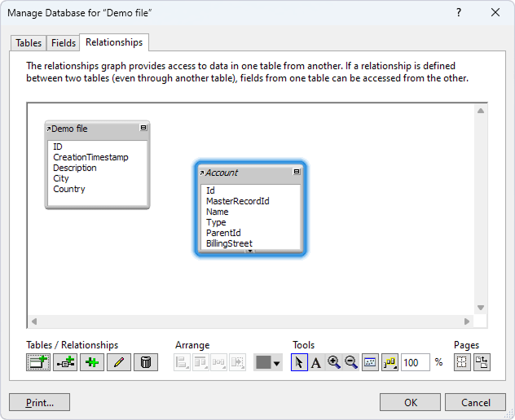515x420 pixels.
Task: Select the arrow pointer Selection tool
Action: pyautogui.click(x=299, y=362)
